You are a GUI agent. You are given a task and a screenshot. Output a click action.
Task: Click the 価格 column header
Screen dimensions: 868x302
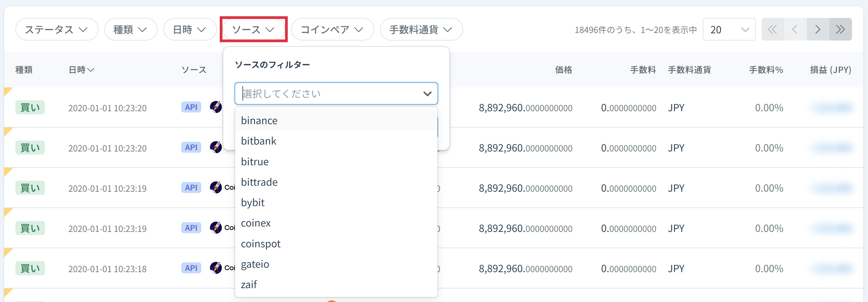click(x=563, y=70)
